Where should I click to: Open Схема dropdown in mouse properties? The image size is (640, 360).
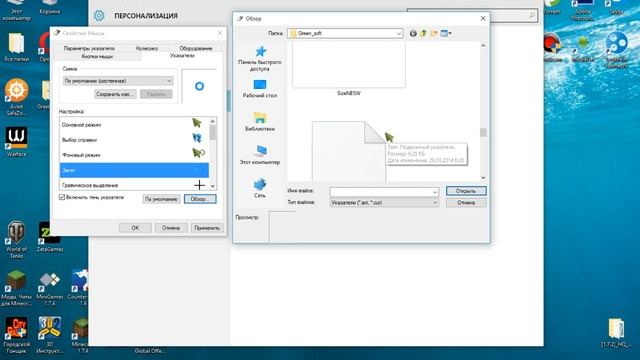(118, 81)
